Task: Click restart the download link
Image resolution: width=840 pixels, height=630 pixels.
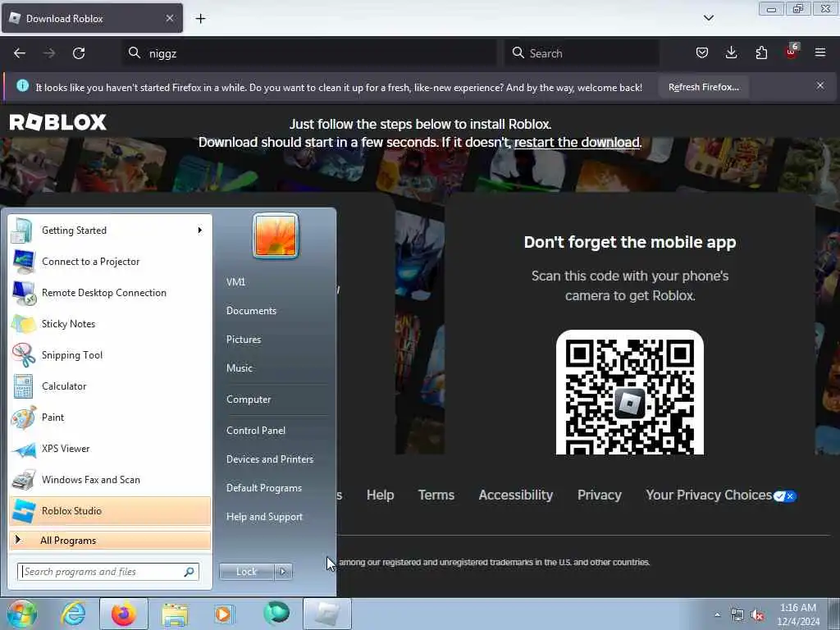Action: tap(577, 143)
